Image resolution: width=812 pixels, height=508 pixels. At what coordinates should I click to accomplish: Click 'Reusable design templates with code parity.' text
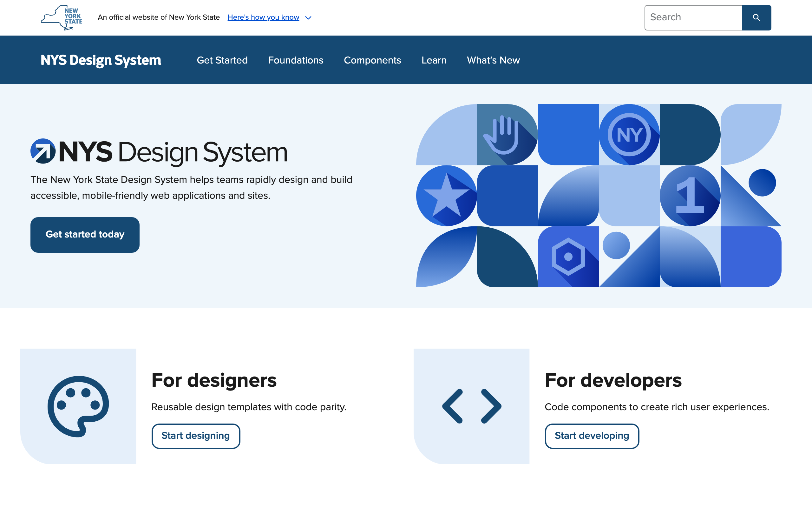[249, 407]
